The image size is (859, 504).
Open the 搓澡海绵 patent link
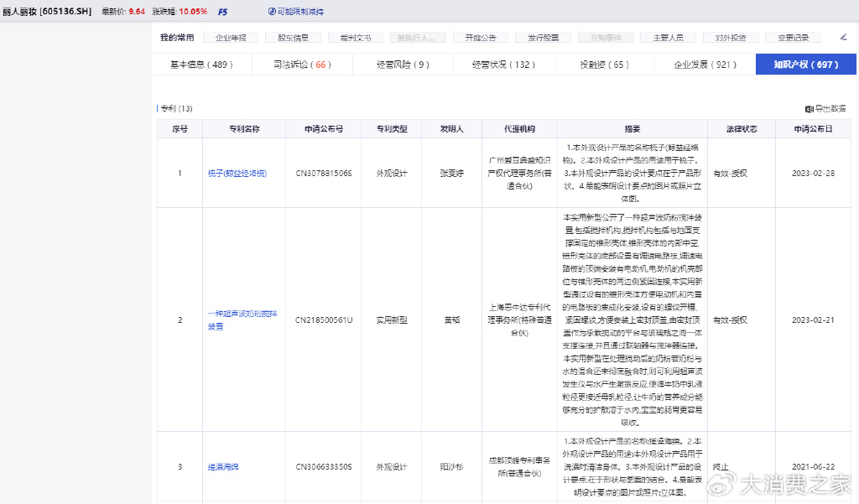[x=223, y=466]
